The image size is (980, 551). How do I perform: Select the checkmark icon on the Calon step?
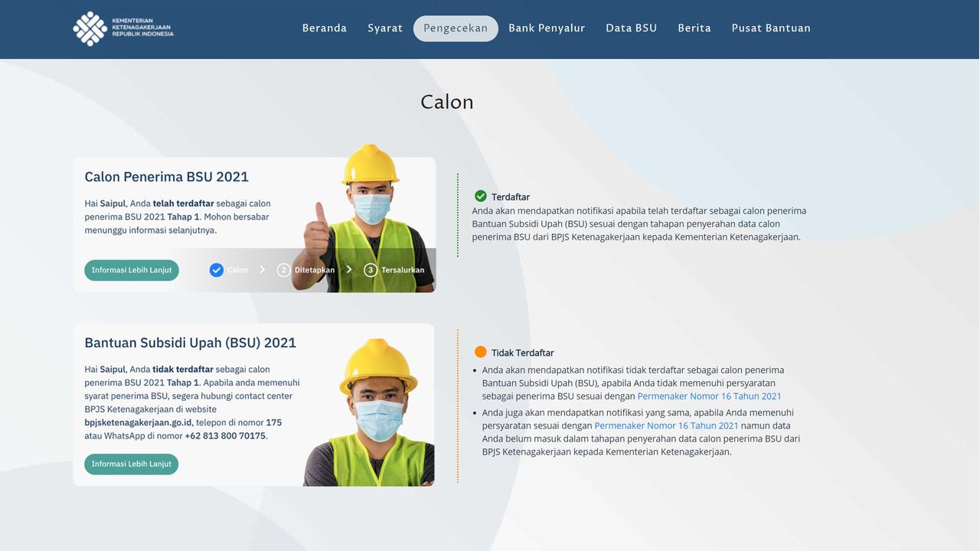(217, 269)
